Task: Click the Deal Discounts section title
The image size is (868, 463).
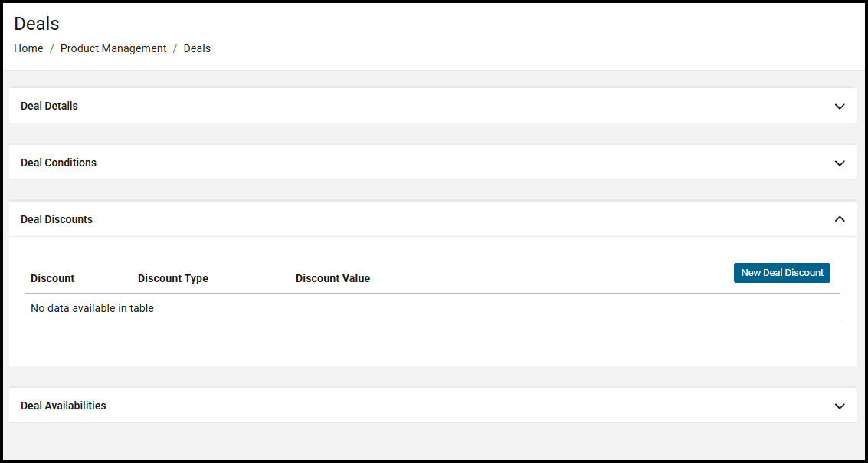Action: [x=57, y=219]
